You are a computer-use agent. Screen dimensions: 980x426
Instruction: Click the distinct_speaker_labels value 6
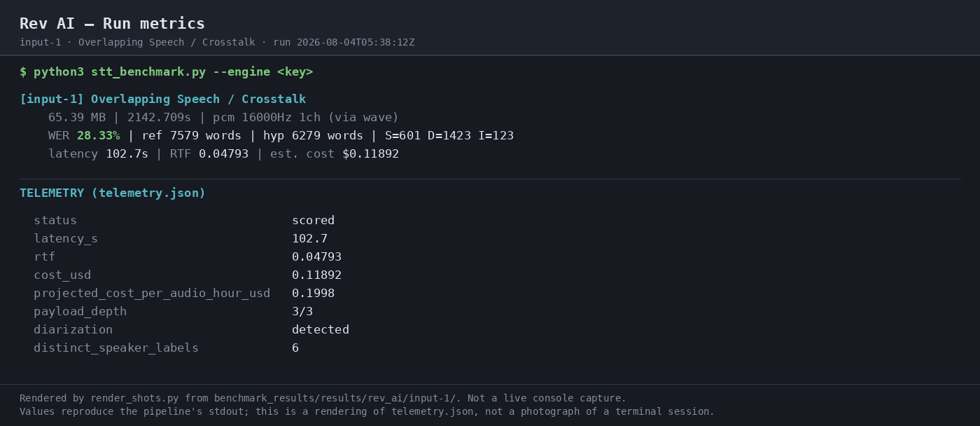[295, 348]
